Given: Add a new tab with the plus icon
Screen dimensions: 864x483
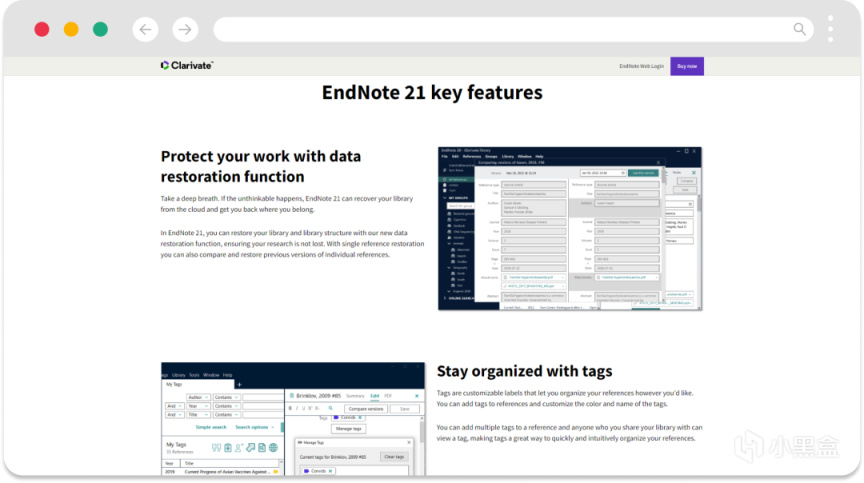Looking at the screenshot, I should point(239,384).
